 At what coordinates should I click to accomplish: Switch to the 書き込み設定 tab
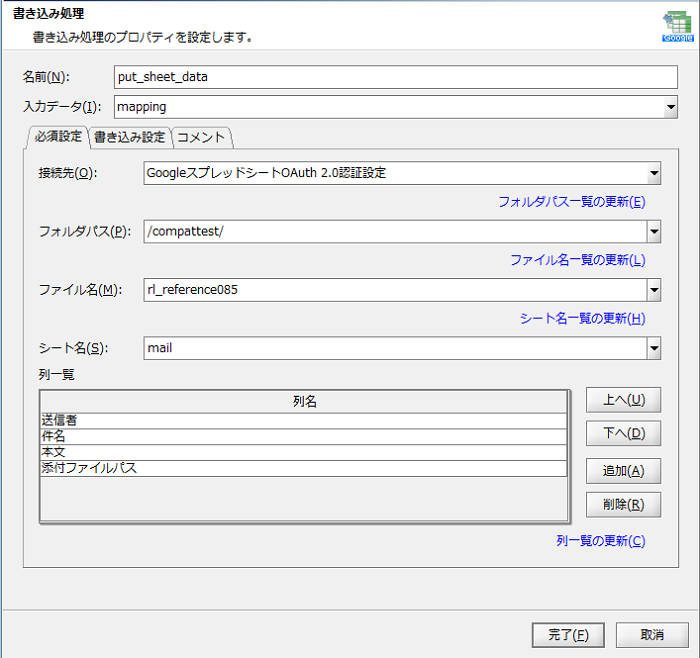click(x=129, y=137)
